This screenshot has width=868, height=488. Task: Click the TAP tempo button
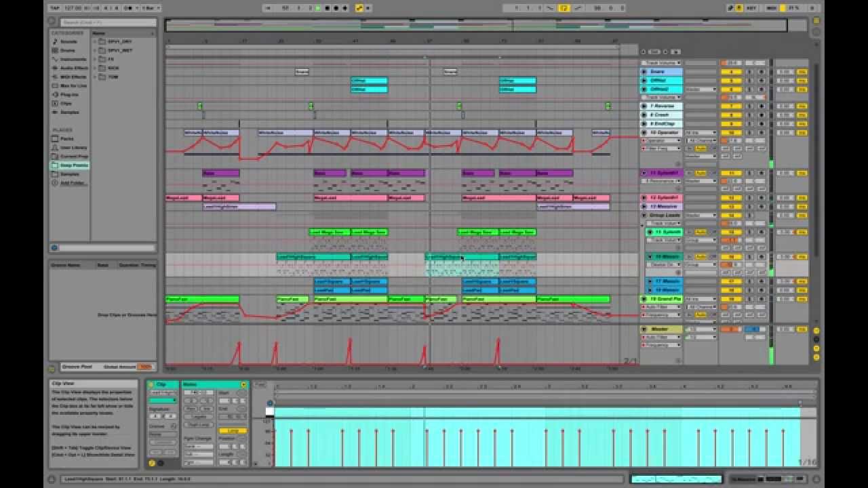point(55,8)
